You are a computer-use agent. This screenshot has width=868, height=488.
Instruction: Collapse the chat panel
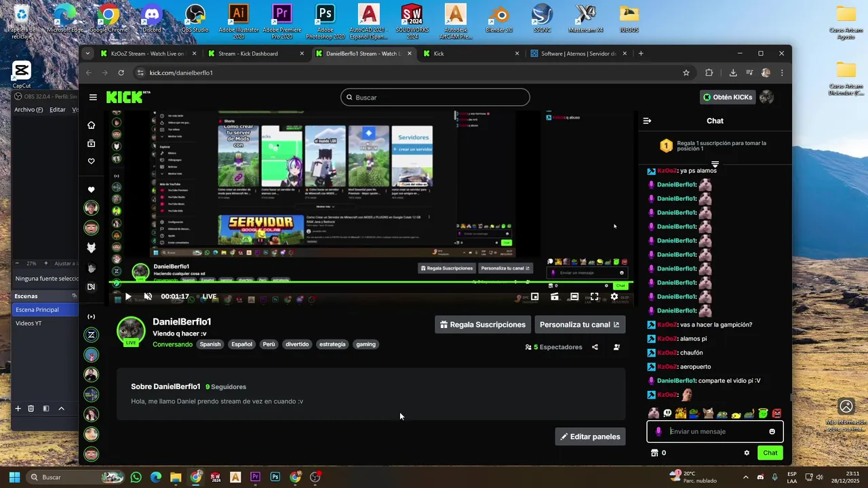point(647,121)
